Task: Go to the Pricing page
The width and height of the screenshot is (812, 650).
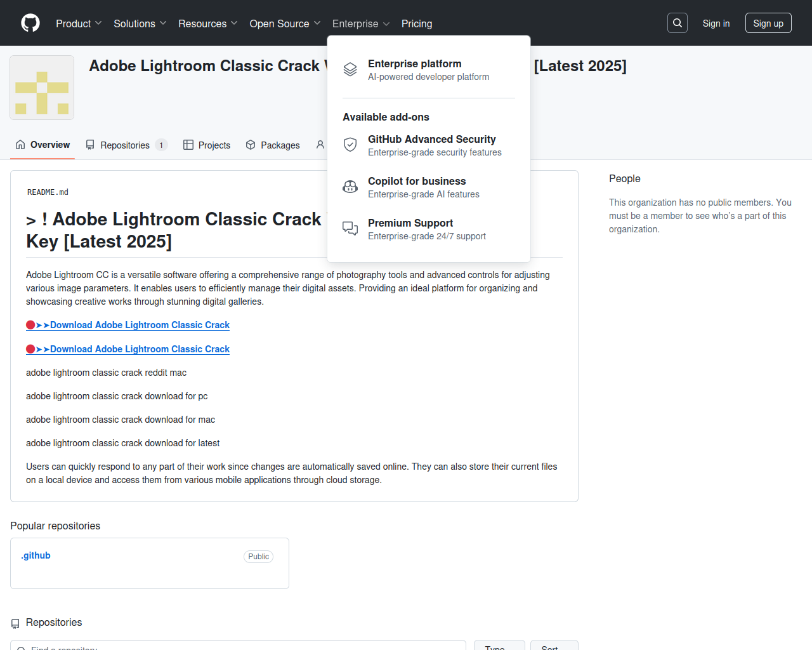Action: tap(417, 23)
